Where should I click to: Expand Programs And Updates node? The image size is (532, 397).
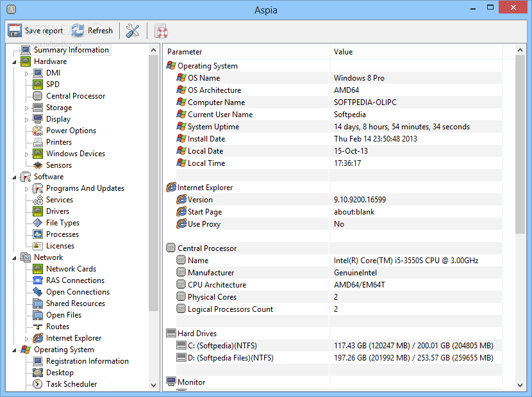26,189
